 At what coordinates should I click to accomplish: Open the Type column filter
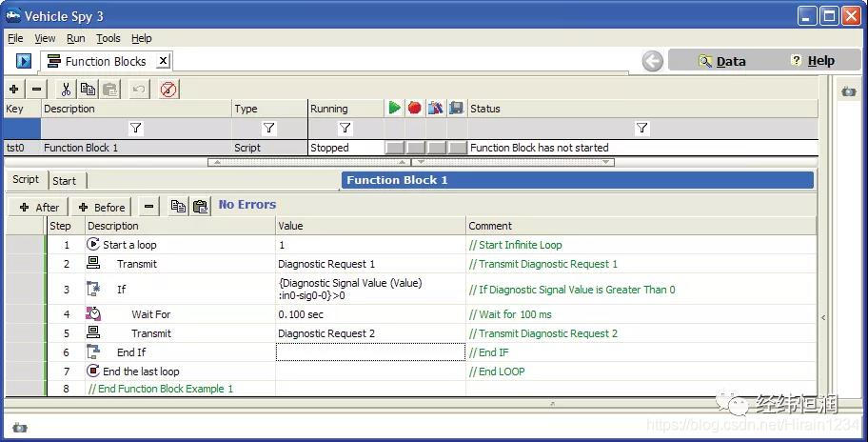coord(268,129)
